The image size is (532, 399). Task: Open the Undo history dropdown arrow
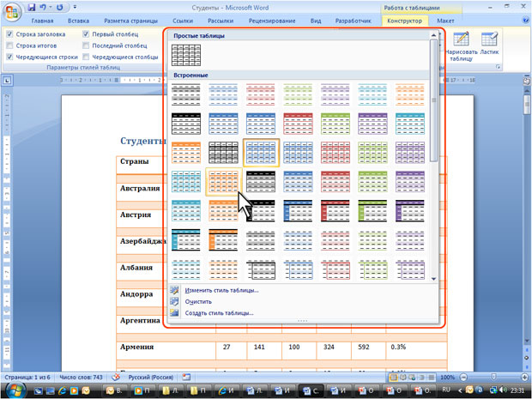tap(51, 7)
